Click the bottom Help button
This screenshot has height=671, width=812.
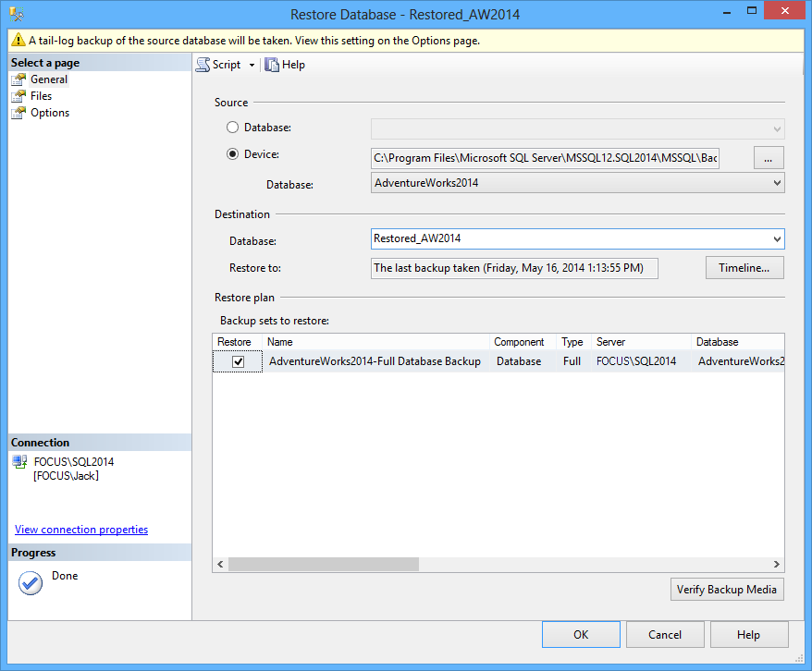749,635
